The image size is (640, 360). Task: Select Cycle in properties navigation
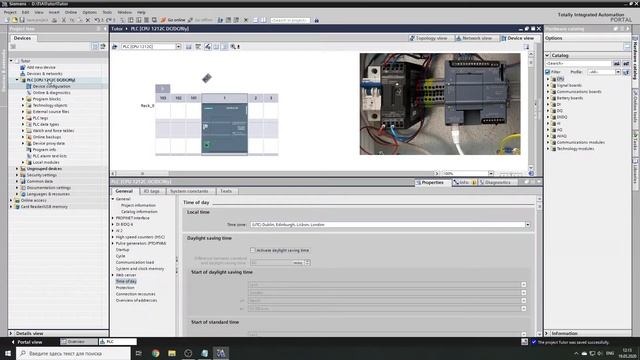[x=120, y=256]
